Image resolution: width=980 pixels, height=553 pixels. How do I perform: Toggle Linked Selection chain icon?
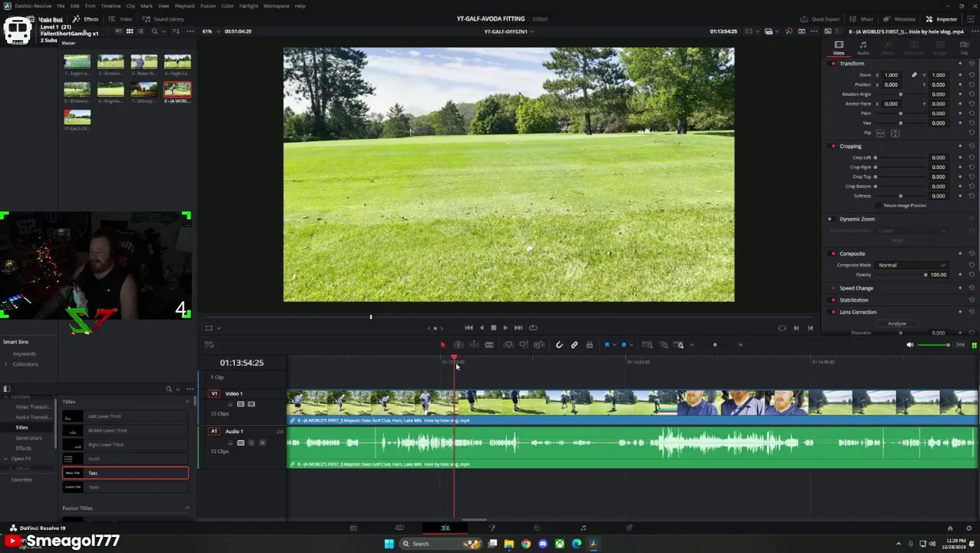point(574,345)
